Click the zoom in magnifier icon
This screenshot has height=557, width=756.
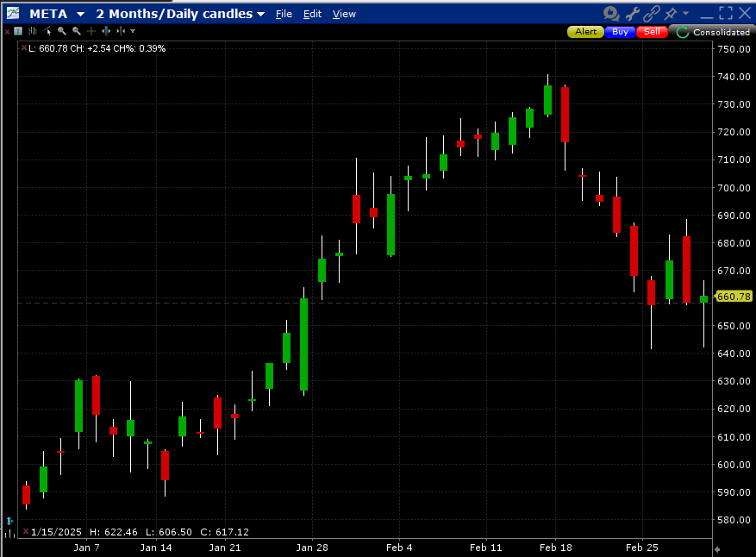pyautogui.click(x=62, y=31)
